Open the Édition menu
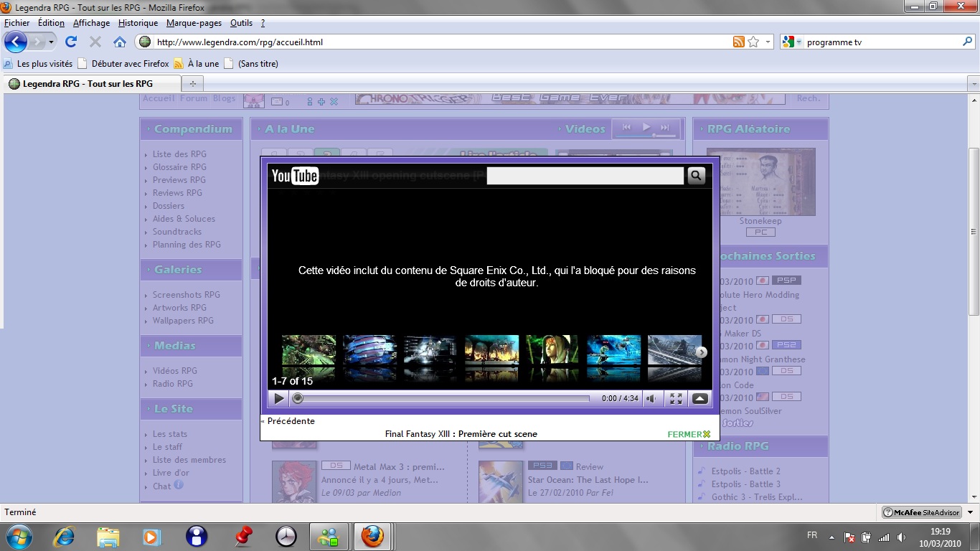The width and height of the screenshot is (980, 551). [51, 23]
